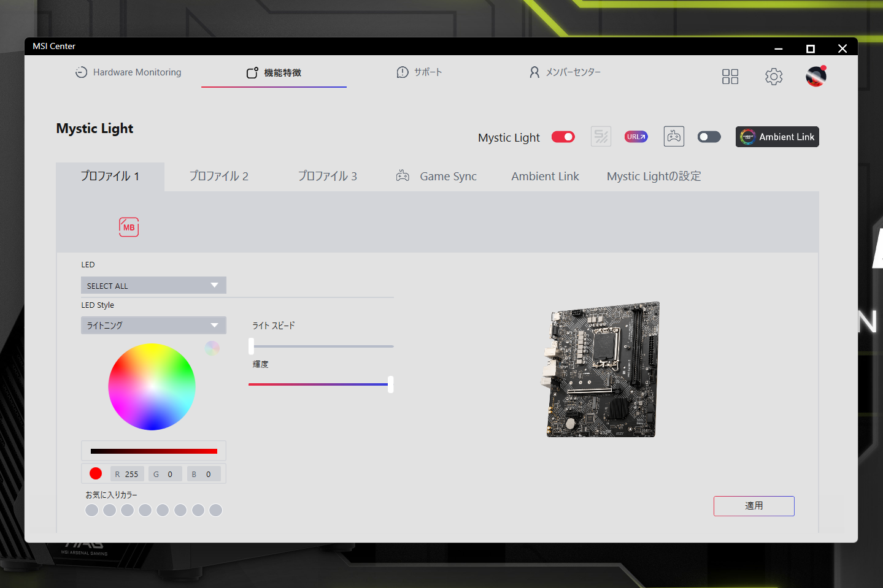Screen dimensions: 883x588
Task: Open Mystic Lightの設定
Action: 653,176
